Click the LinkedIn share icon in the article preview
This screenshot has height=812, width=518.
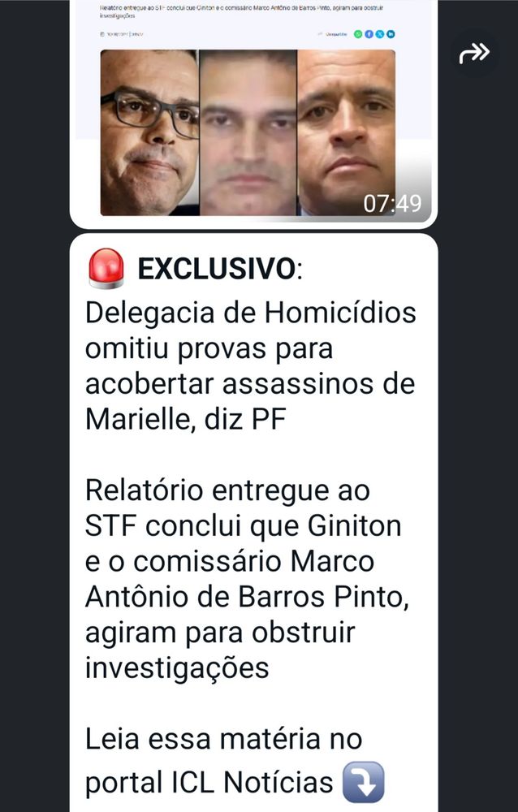(391, 34)
